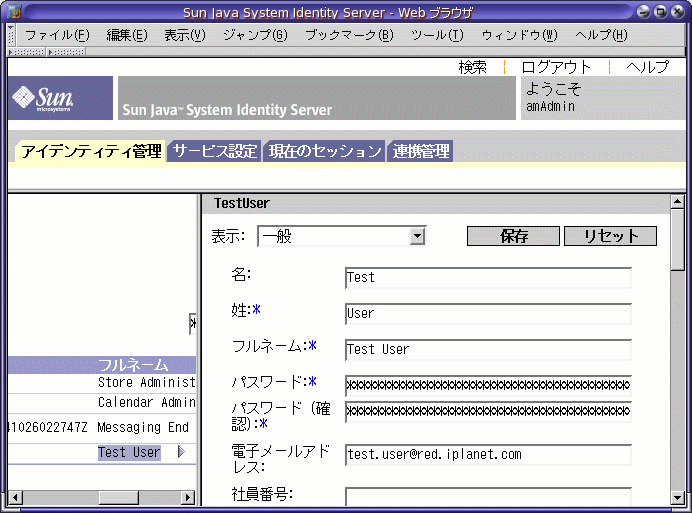
Task: Click the amAdmin welcome text
Action: [x=550, y=106]
